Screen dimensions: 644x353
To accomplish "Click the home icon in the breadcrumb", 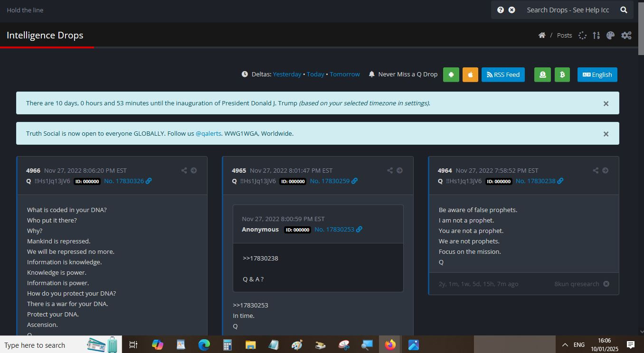I will (541, 35).
